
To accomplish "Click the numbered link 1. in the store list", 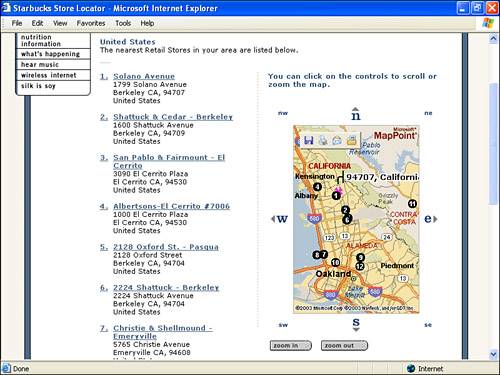I will point(104,76).
